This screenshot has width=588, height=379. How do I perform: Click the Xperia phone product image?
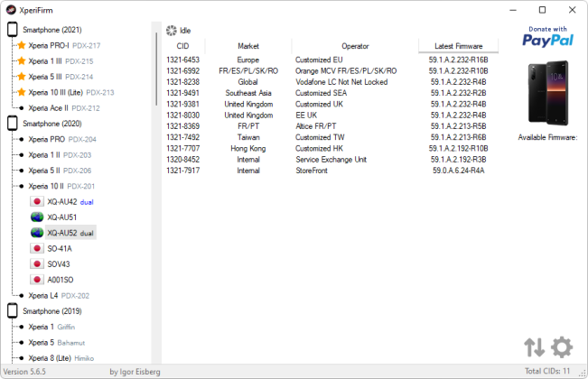tap(548, 93)
